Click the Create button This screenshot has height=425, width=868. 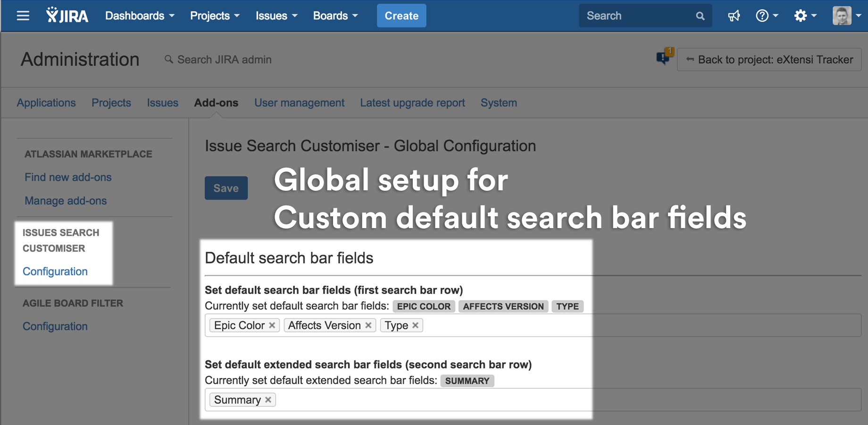401,16
